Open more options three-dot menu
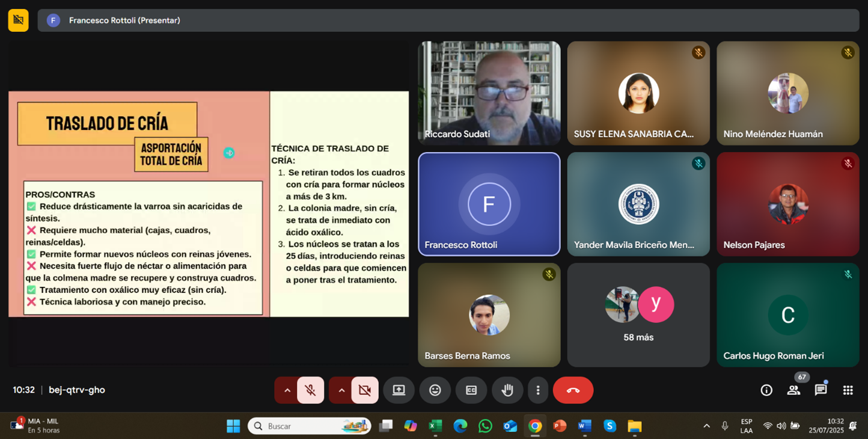 [x=538, y=390]
